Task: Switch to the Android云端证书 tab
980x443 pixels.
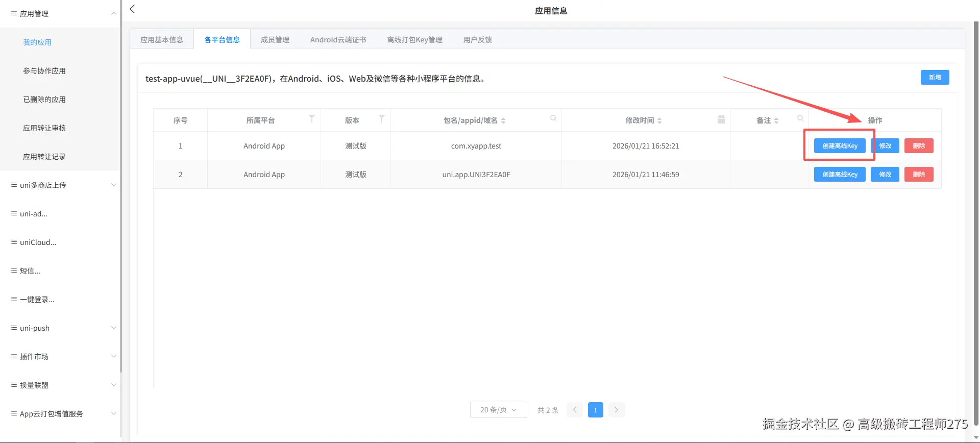Action: pos(338,40)
